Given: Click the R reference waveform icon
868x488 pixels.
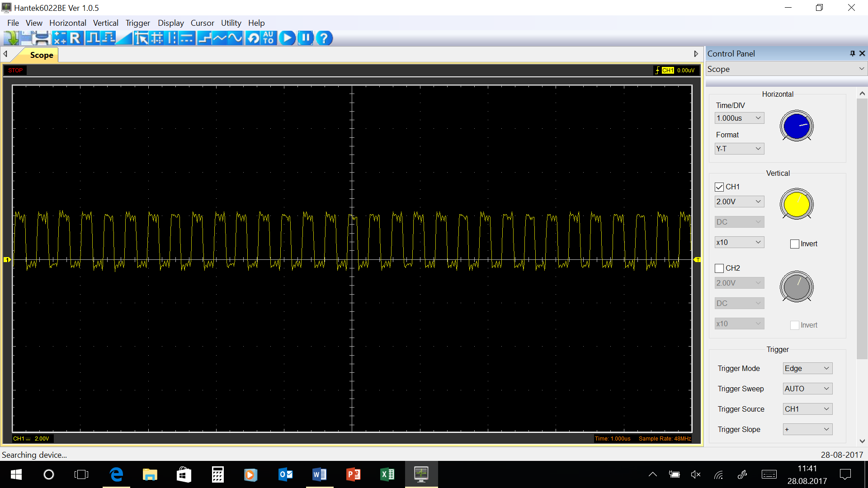Looking at the screenshot, I should pyautogui.click(x=75, y=38).
